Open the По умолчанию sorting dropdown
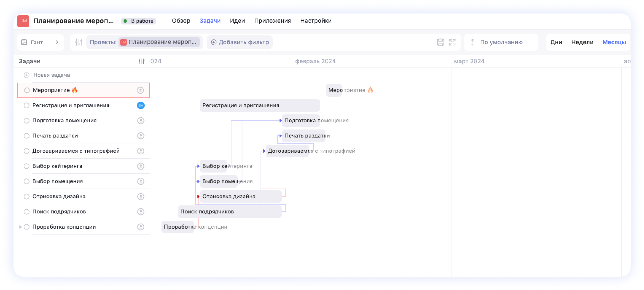Viewport: 644px width, 290px height. tap(501, 42)
